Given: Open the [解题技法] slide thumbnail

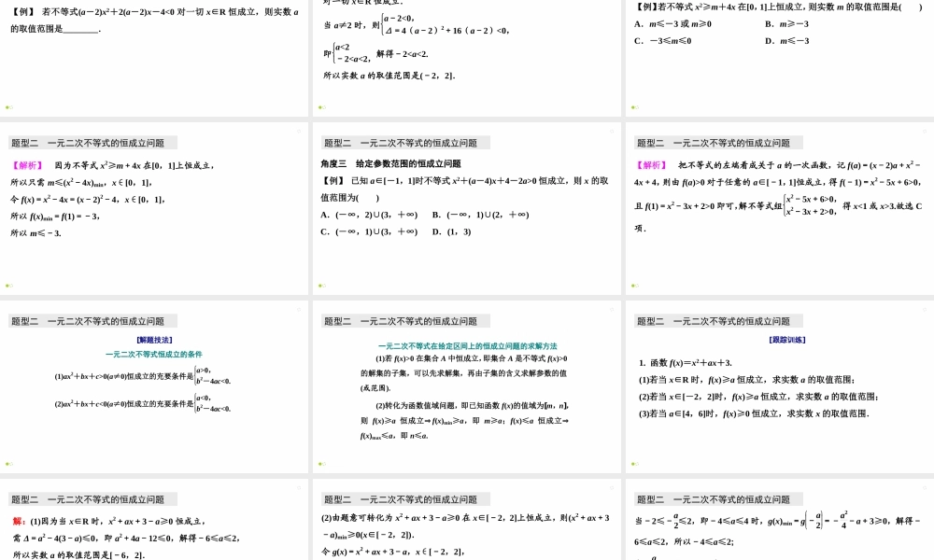Looking at the screenshot, I should (x=154, y=386).
